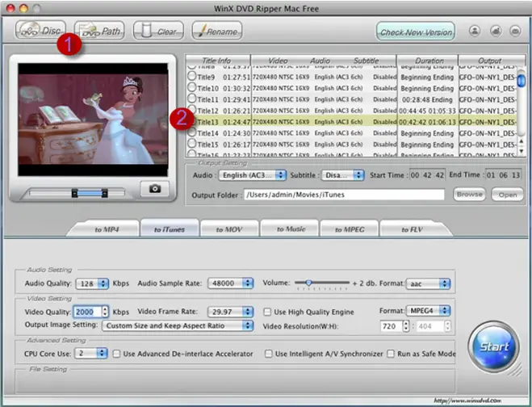This screenshot has width=532, height=407.
Task: Click Check New Version
Action: point(416,31)
